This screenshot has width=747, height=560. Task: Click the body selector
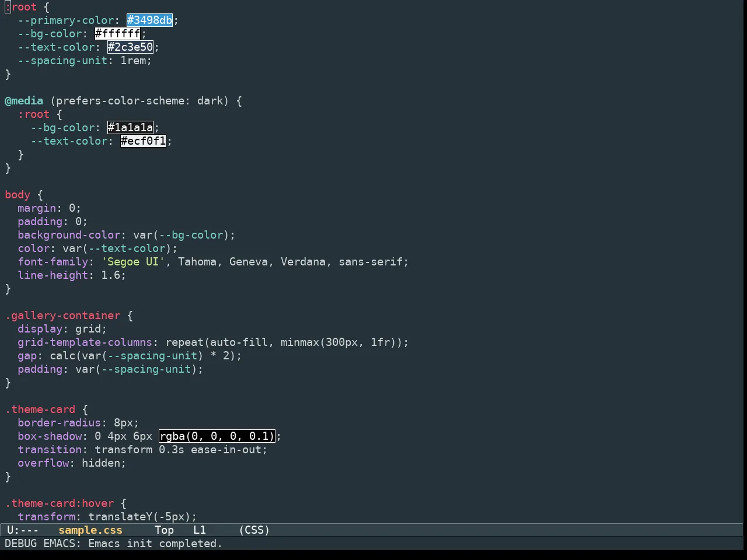[18, 195]
